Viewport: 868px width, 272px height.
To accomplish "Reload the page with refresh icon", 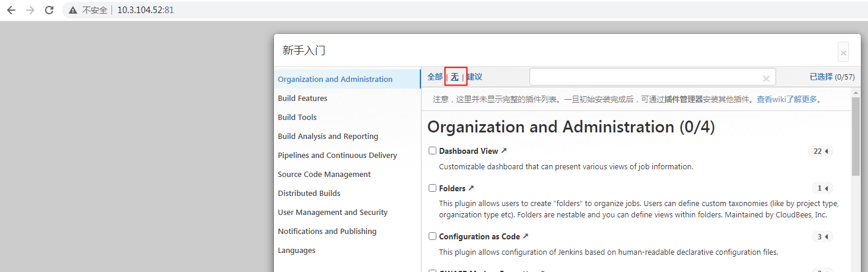I will [x=49, y=10].
